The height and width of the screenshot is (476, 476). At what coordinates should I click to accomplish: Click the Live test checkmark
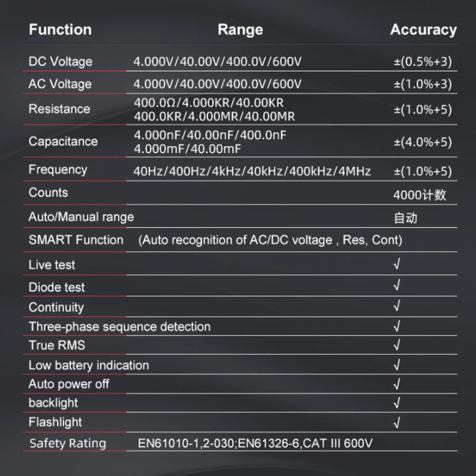point(397,264)
